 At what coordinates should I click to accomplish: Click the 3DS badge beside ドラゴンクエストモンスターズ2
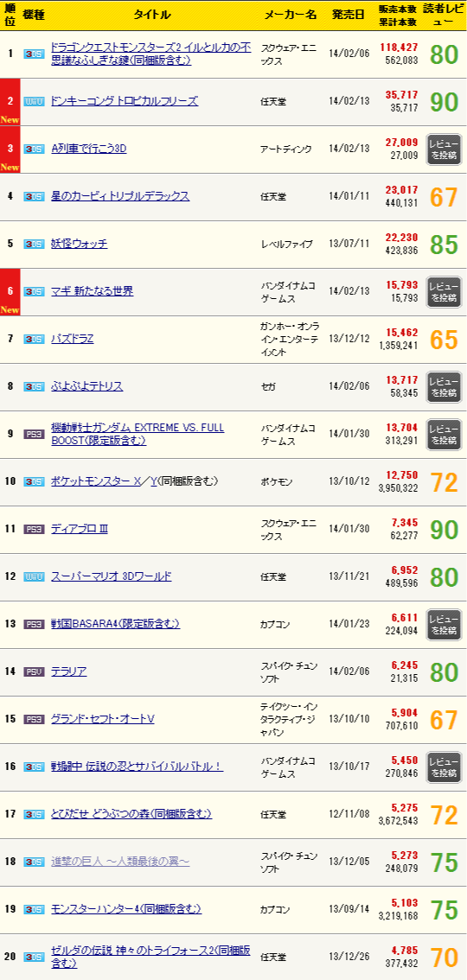pyautogui.click(x=34, y=54)
